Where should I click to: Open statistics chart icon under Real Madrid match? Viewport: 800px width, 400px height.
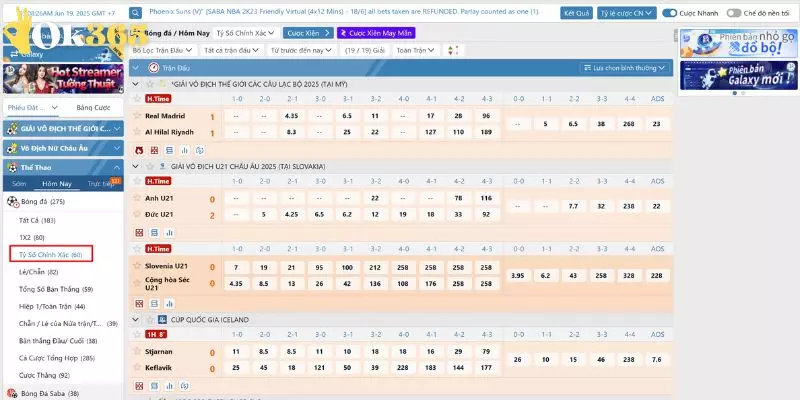(x=185, y=150)
